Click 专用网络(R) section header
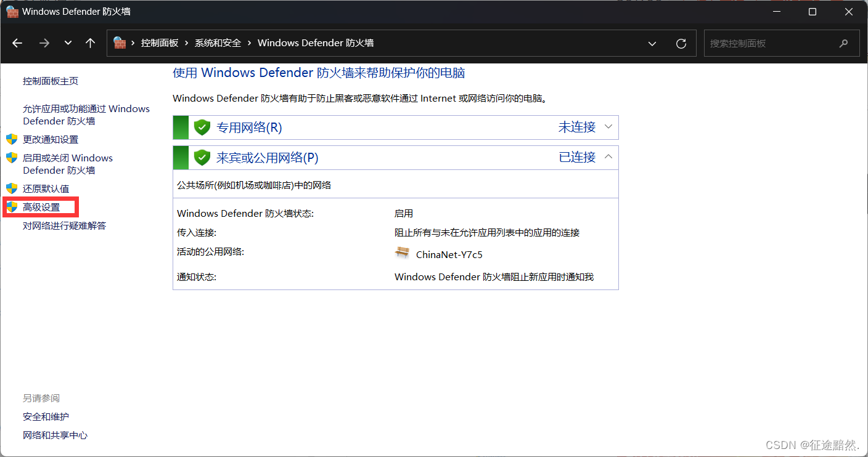The height and width of the screenshot is (457, 868). [396, 127]
